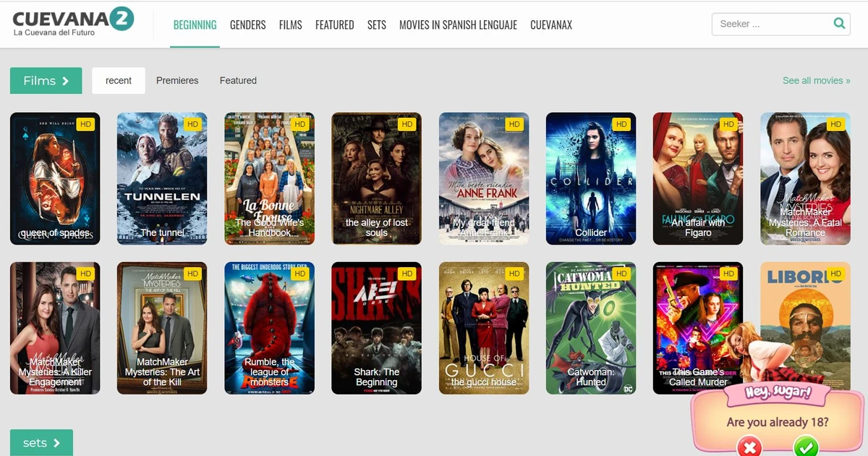868x456 pixels.
Task: Click the red X in the age popup
Action: coord(750,447)
